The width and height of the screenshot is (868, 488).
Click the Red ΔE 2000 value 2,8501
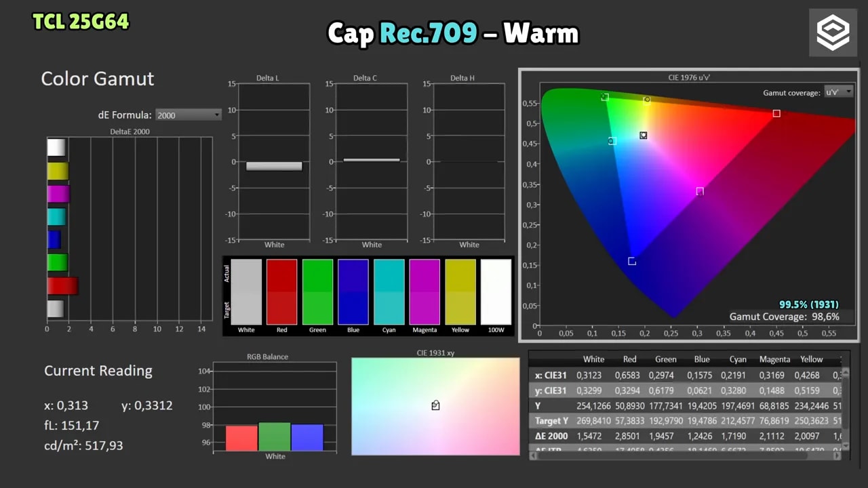click(630, 436)
